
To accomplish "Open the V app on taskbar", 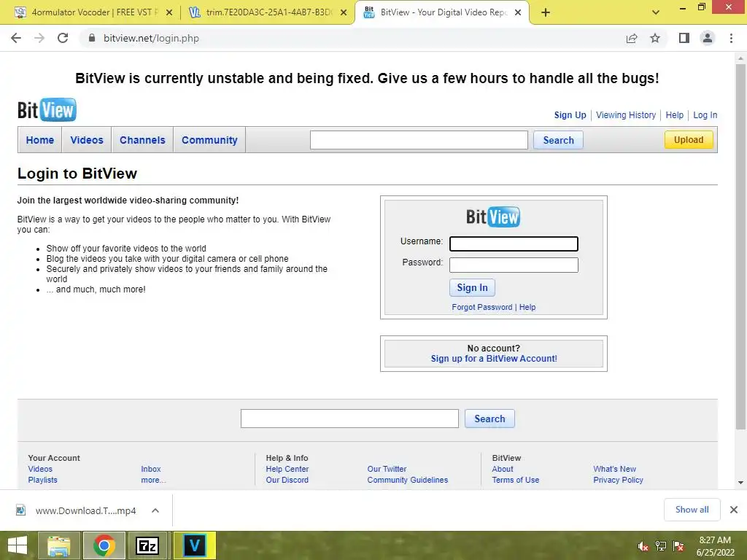I will click(194, 545).
